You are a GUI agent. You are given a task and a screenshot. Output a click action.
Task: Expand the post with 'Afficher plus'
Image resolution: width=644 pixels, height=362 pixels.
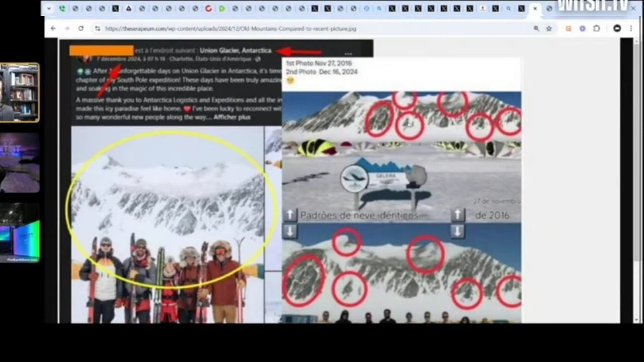tap(232, 117)
